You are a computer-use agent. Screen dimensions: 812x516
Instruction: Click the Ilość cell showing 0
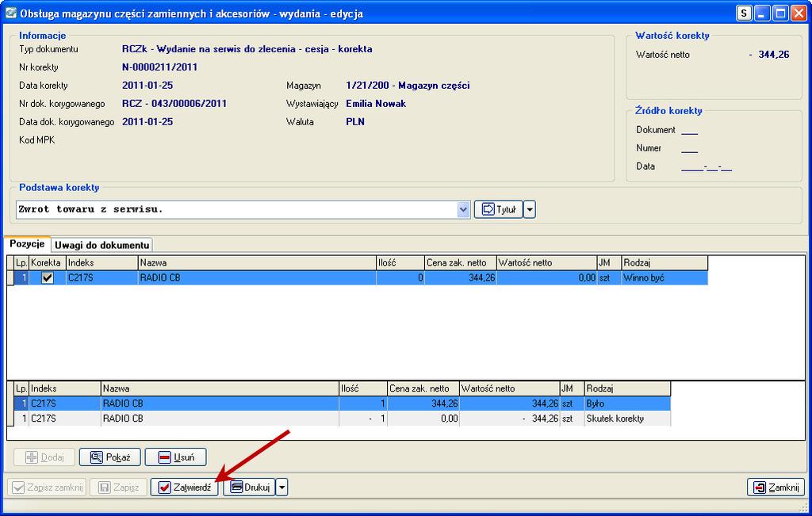pos(400,278)
